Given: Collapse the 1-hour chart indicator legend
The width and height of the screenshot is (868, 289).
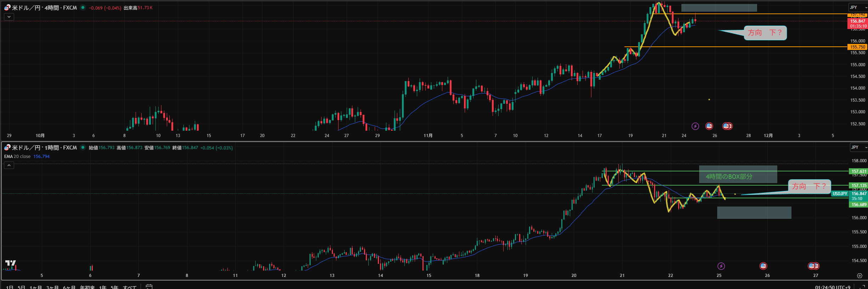Looking at the screenshot, I should pyautogui.click(x=9, y=165).
